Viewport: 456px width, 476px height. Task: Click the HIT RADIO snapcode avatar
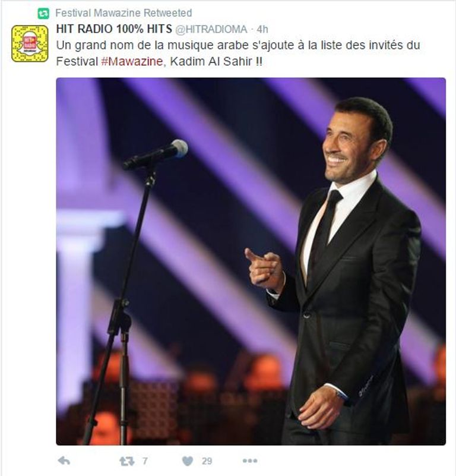point(30,44)
